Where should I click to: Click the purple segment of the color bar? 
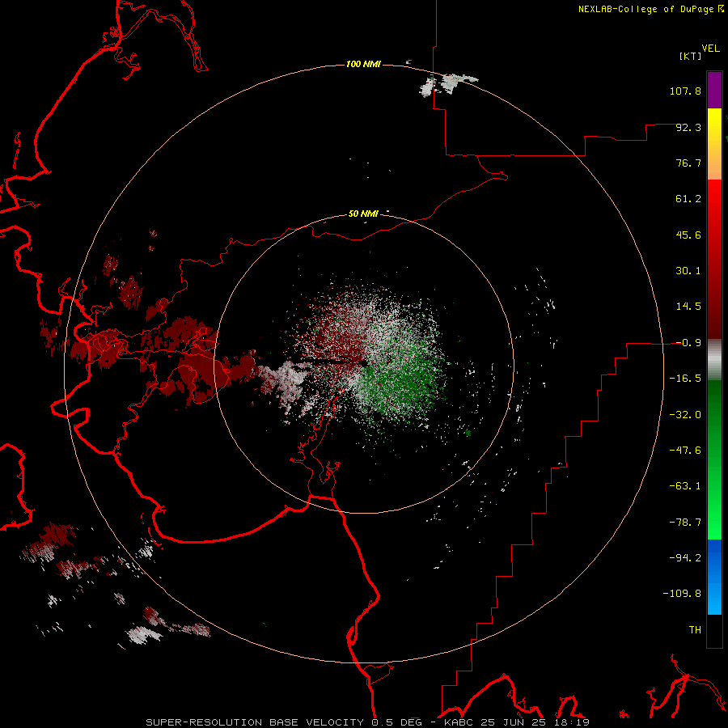click(714, 90)
